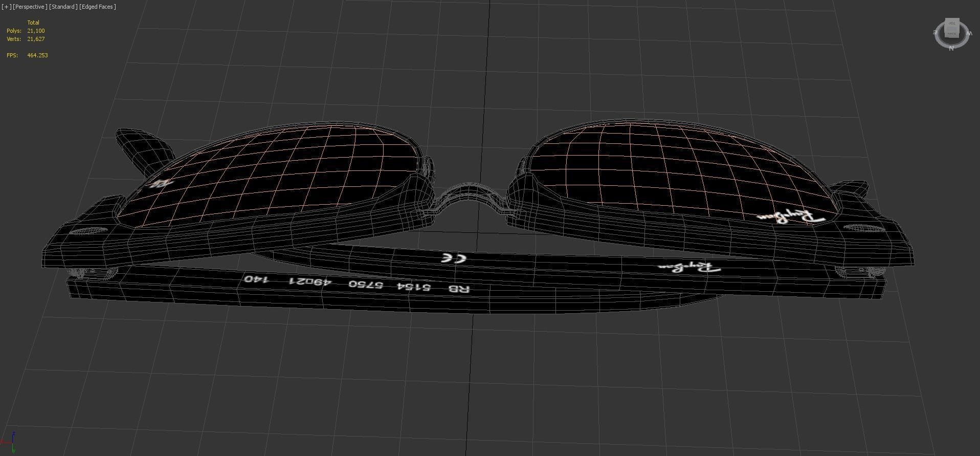The height and width of the screenshot is (456, 980).
Task: Click the Top face of the ViewCube
Action: 952,24
